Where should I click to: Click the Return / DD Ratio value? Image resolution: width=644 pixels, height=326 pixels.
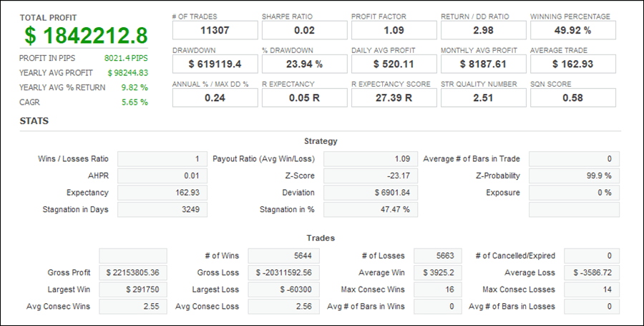(483, 30)
